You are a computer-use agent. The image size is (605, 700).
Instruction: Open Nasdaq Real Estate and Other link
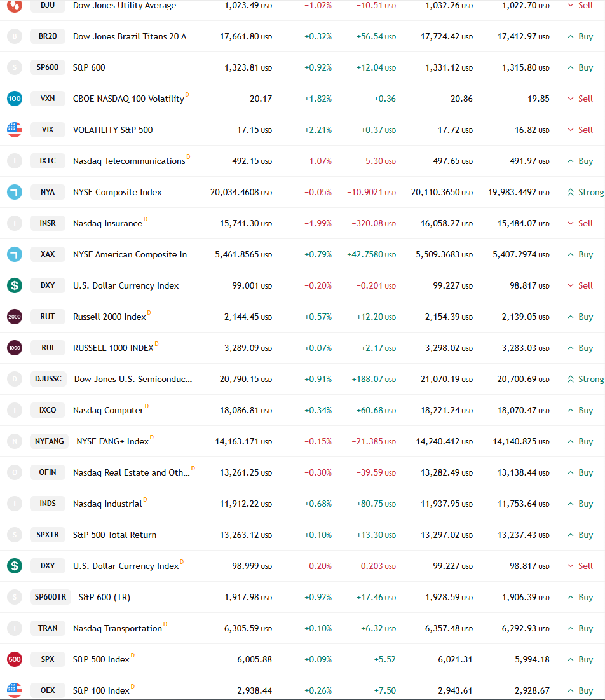coord(131,473)
